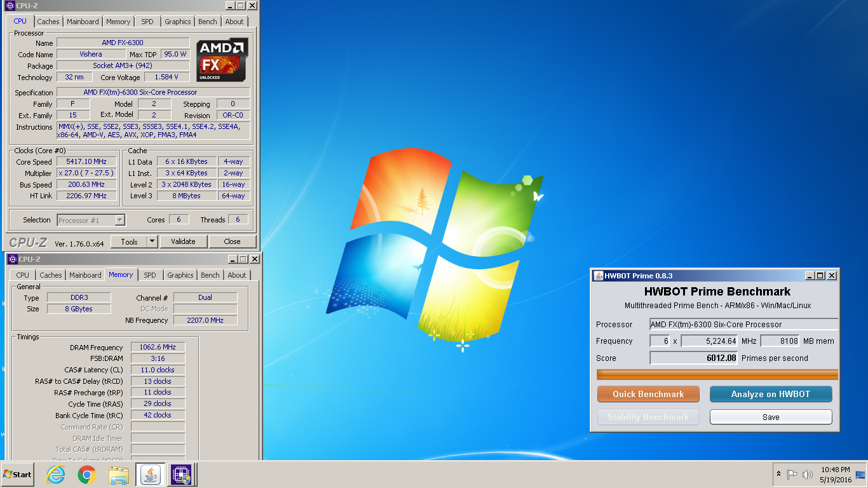Launch Google Chrome from the taskbar

87,475
